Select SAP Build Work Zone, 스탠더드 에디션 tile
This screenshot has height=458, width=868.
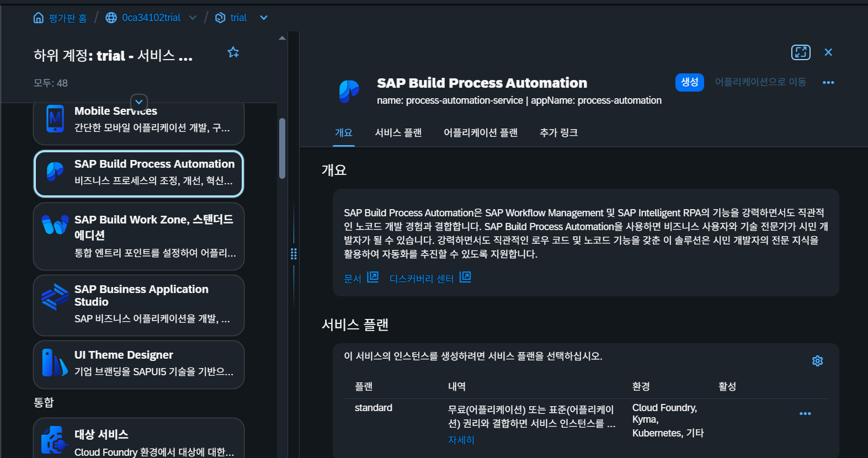(139, 236)
